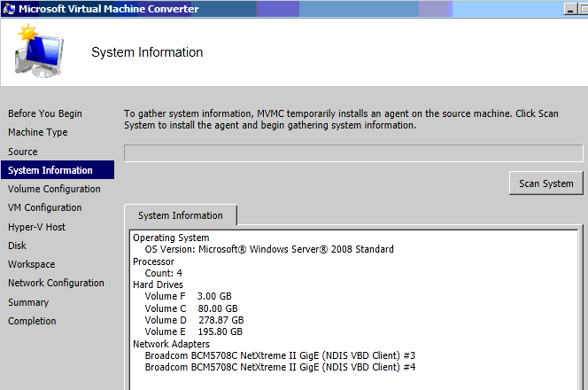Click the Microsoft Virtual Machine Converter title icon
588x390 pixels.
(x=9, y=9)
